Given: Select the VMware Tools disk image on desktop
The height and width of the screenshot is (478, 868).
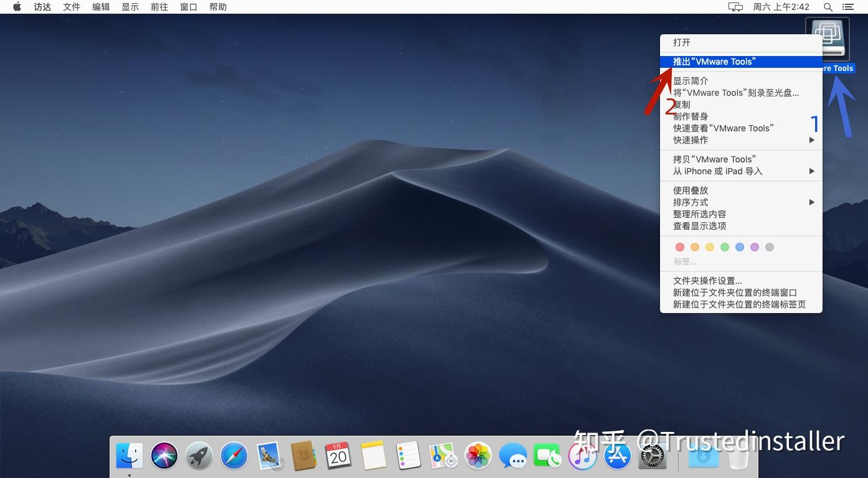Looking at the screenshot, I should pos(829,38).
